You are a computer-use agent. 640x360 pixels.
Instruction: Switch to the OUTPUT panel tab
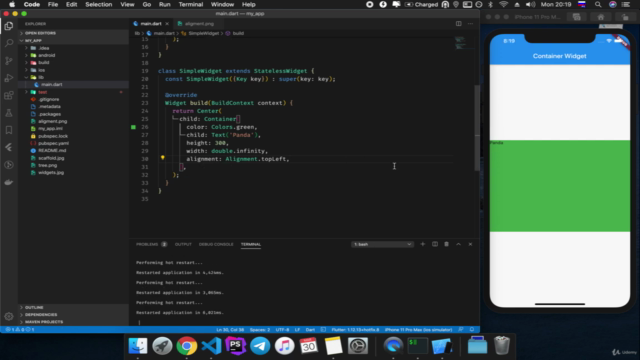(x=183, y=244)
